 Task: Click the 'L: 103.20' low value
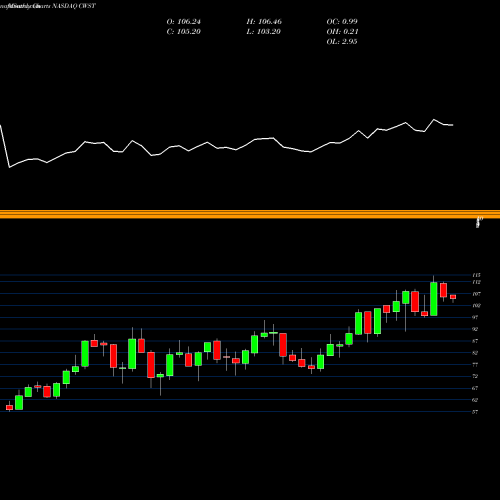pos(264,32)
